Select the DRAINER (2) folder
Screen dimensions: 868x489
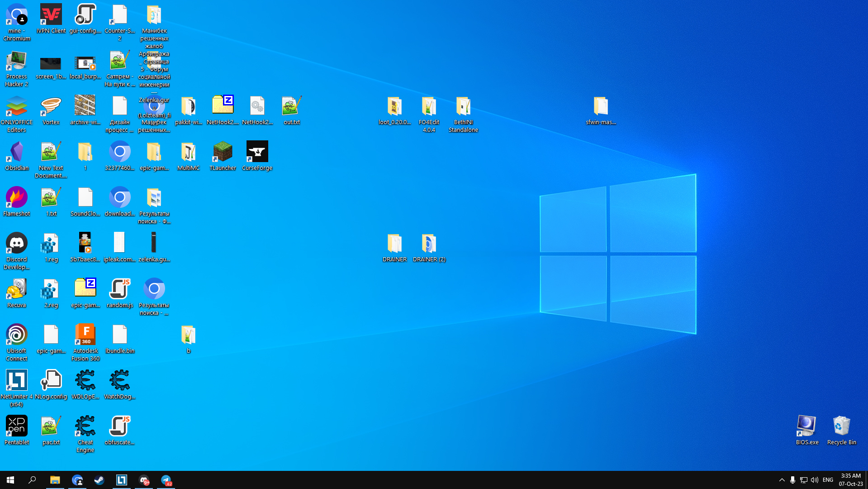click(429, 248)
